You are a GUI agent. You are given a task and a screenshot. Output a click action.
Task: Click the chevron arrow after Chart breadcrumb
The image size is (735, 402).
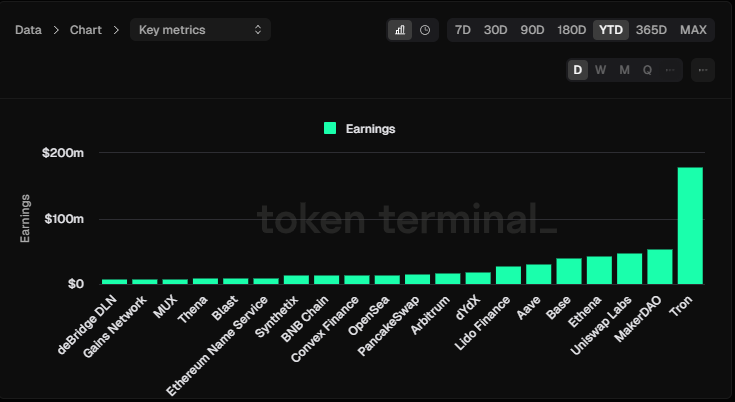(x=116, y=30)
